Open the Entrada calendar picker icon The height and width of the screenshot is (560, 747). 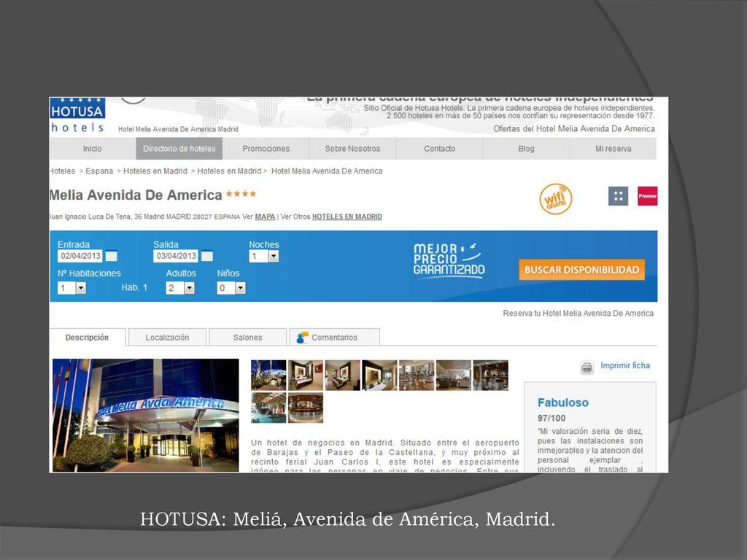111,256
